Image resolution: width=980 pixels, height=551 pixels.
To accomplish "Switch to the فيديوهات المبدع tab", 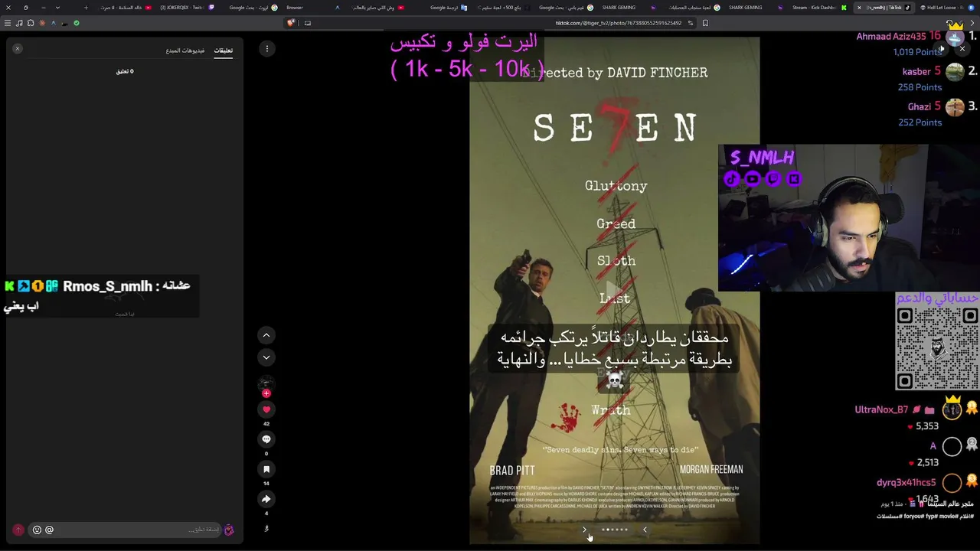I will [185, 51].
